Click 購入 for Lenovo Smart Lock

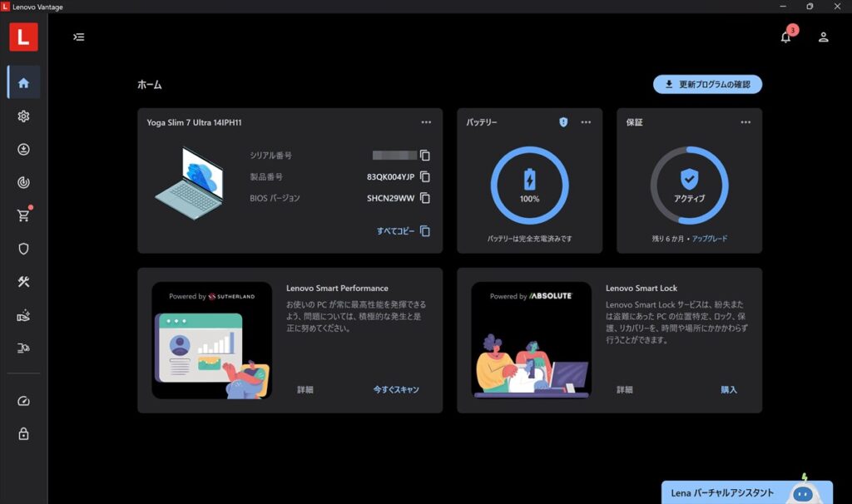[729, 389]
